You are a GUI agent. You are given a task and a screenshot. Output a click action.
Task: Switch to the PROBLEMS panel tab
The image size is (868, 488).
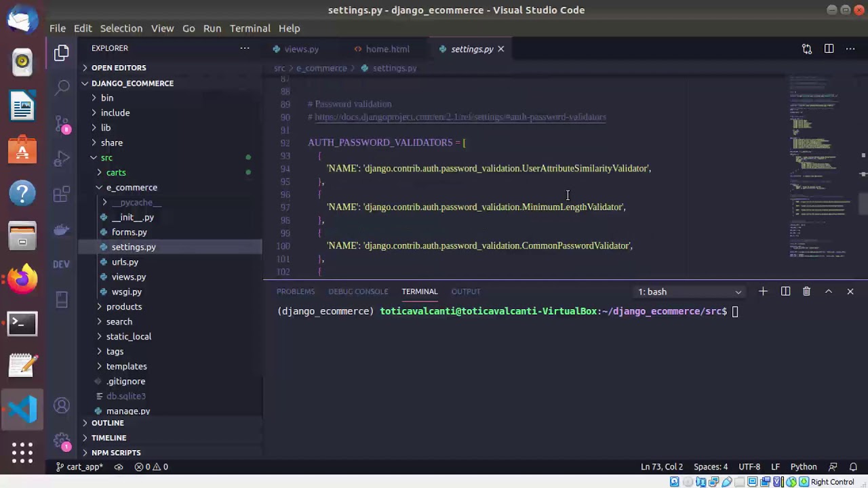[296, 291]
